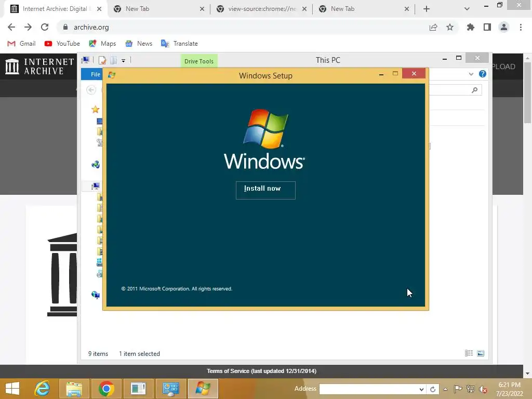The image size is (532, 399).
Task: Open Help icon in This PC window
Action: (483, 74)
